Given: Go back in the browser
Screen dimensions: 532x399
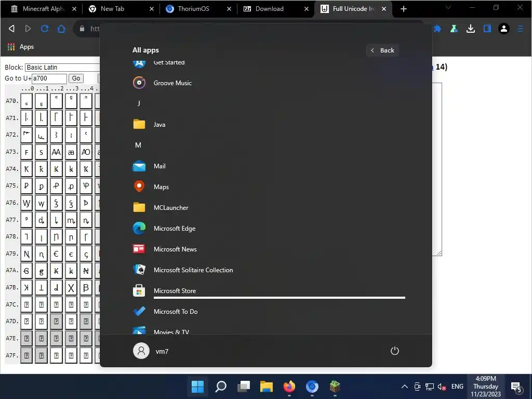Looking at the screenshot, I should click(x=11, y=29).
